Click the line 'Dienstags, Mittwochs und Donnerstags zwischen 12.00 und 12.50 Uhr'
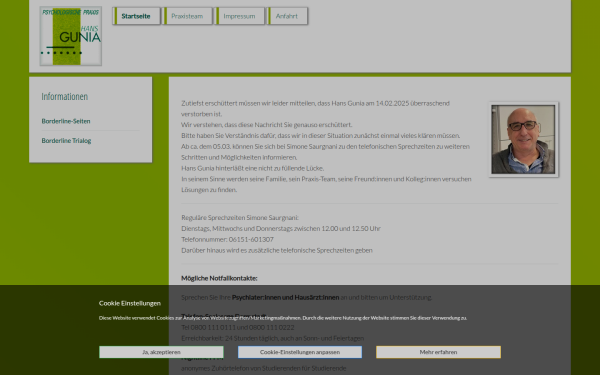 click(x=281, y=228)
